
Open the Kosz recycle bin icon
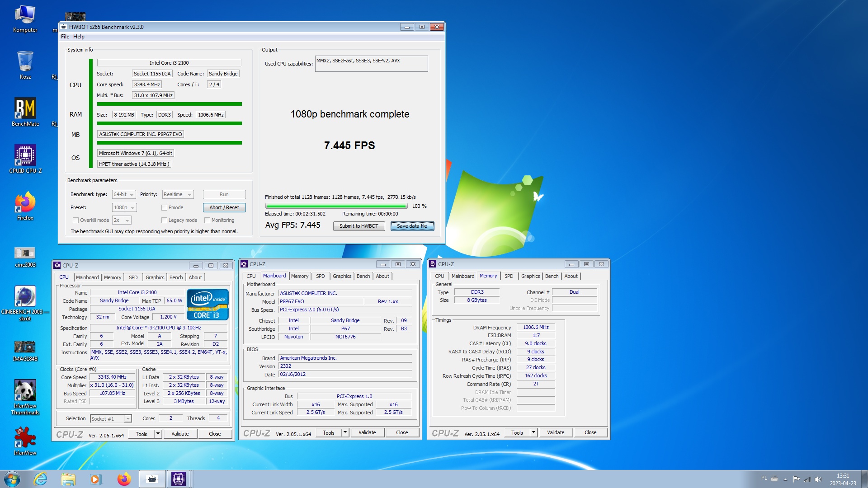(x=25, y=65)
